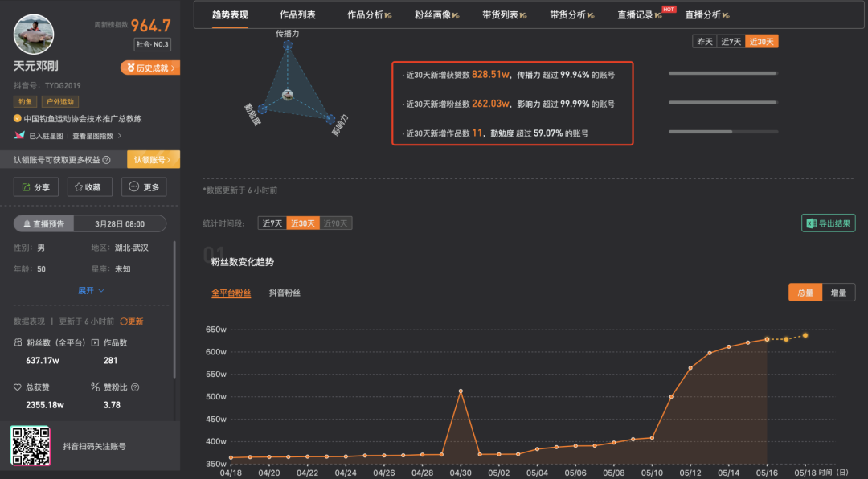Click the help icon beside 认领账号可获取更多权益
The height and width of the screenshot is (479, 868).
[x=106, y=160]
